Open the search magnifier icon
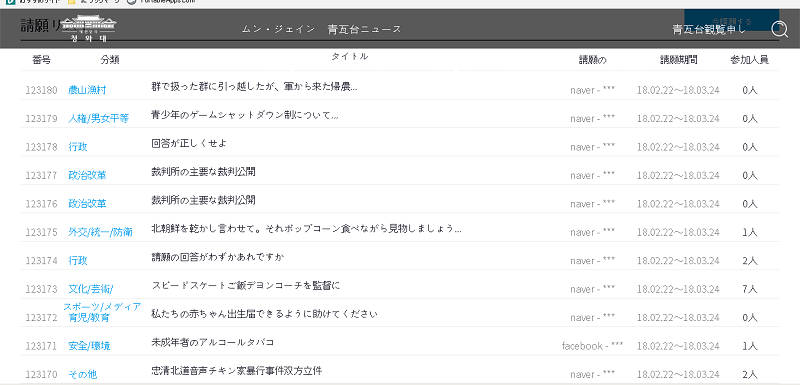 [780, 29]
